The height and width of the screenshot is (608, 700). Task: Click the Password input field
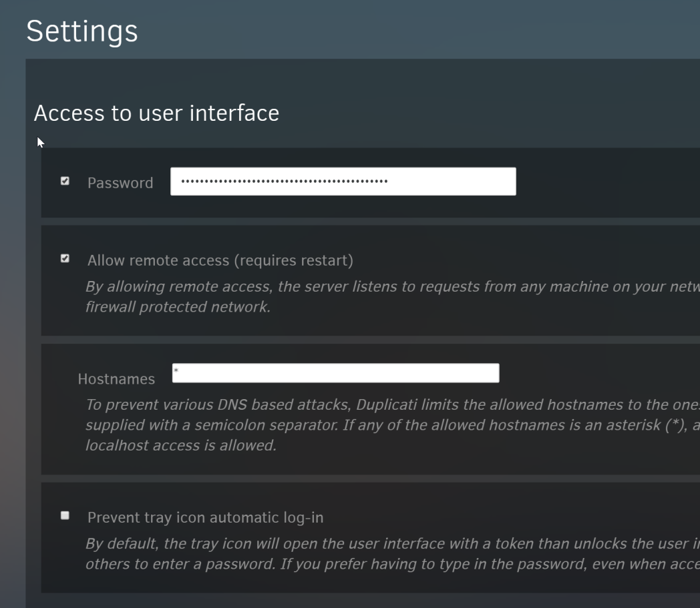click(343, 181)
